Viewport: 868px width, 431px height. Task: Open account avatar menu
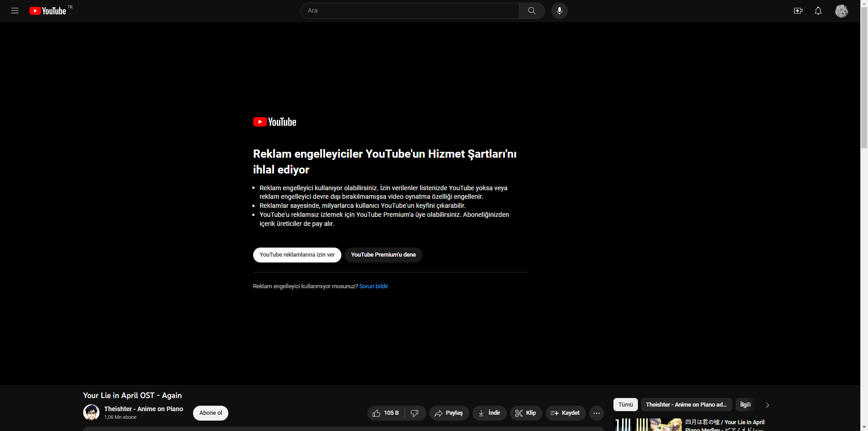click(x=841, y=11)
